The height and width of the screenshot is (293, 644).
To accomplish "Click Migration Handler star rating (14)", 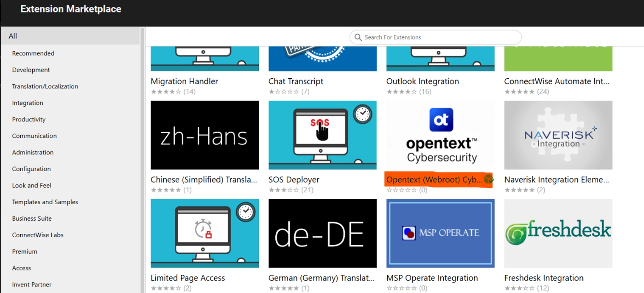I will pos(173,92).
